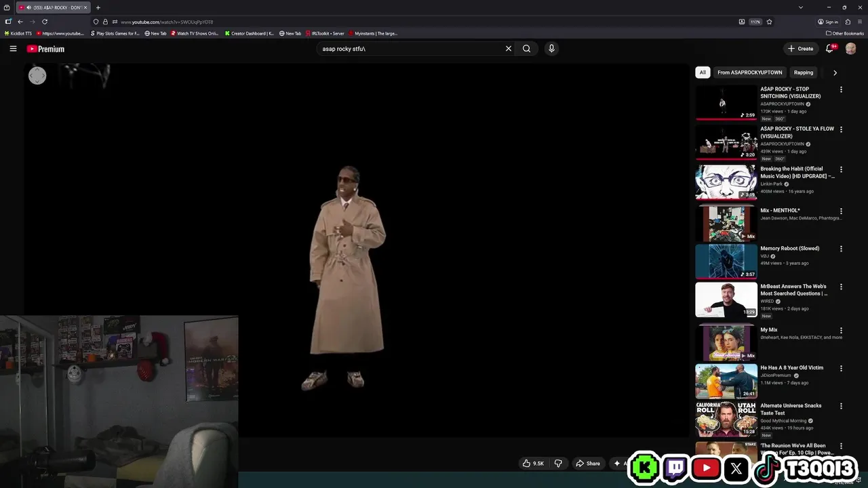Open Watch TV Shows Online bookmark

click(x=195, y=33)
